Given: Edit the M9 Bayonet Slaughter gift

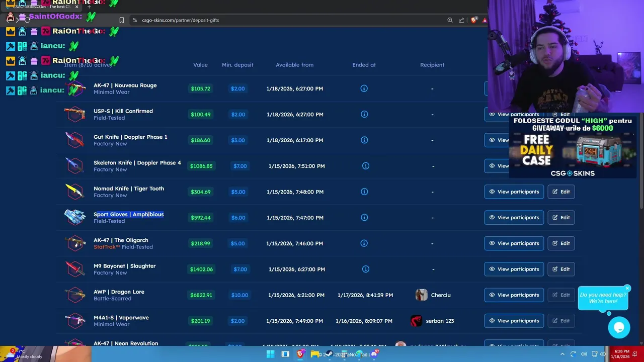Looking at the screenshot, I should click(x=561, y=269).
